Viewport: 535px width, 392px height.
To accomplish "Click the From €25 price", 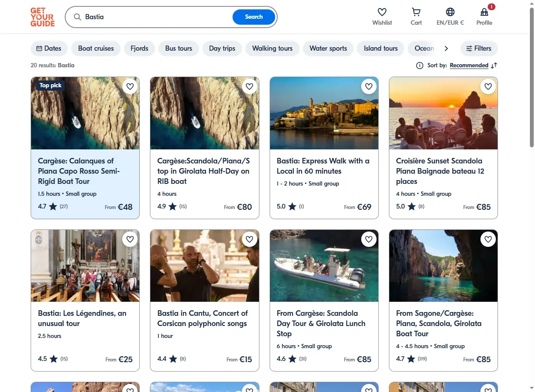I will coord(119,359).
